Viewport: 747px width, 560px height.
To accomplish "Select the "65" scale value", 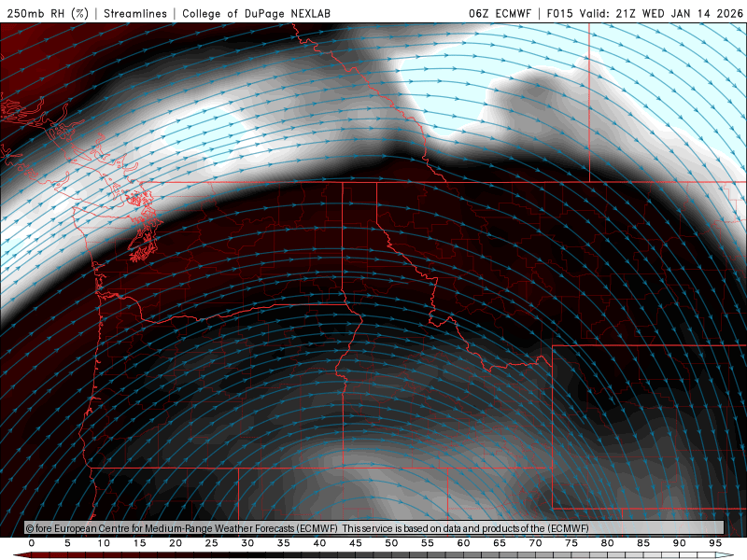I will (500, 543).
